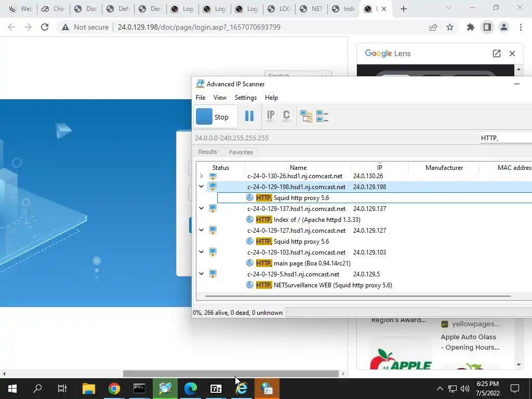Click the Expand all toolbar icon
532x399 pixels.
306,116
